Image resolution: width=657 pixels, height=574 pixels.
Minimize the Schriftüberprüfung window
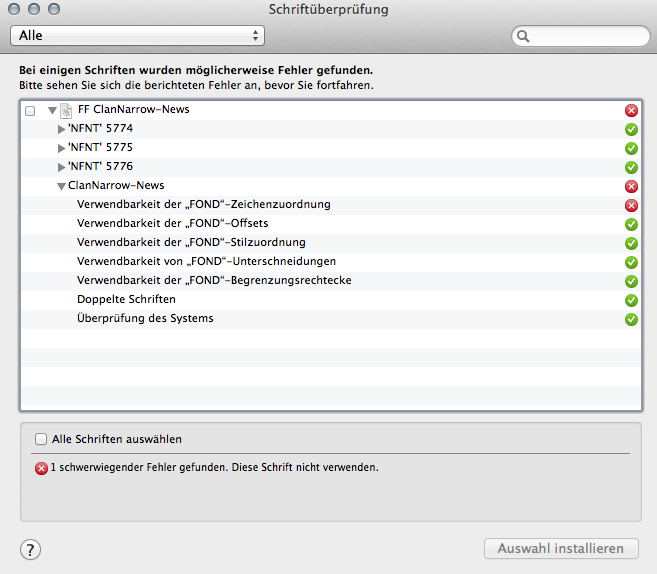[x=34, y=9]
